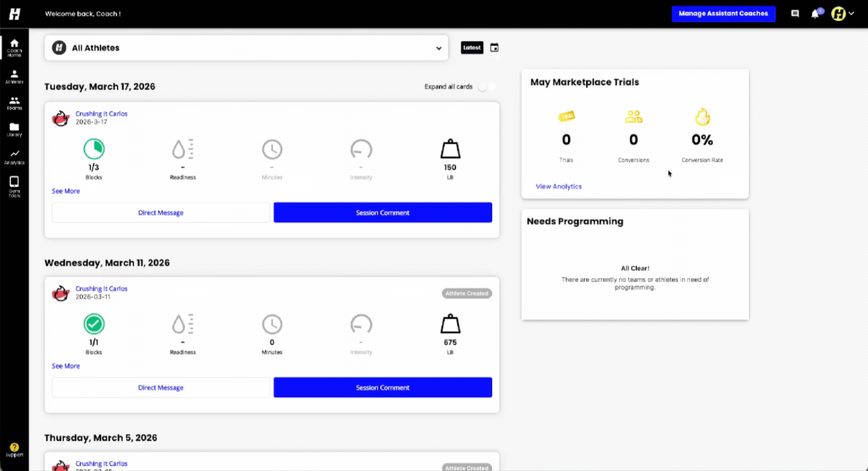Open Crushing It Carlos link dated 2026-3-17
This screenshot has width=868, height=471.
101,114
